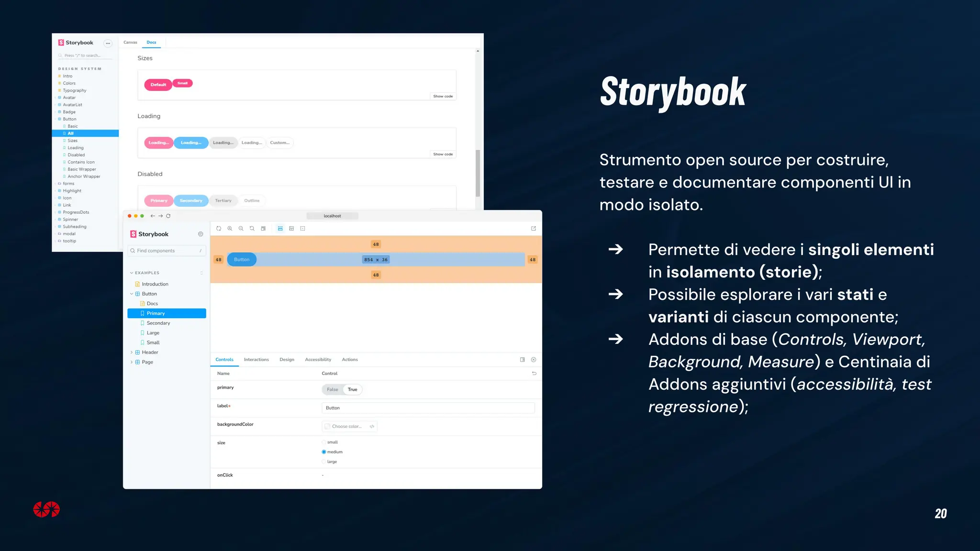This screenshot has height=551, width=980.
Task: Select the medium size radio
Action: (x=324, y=452)
